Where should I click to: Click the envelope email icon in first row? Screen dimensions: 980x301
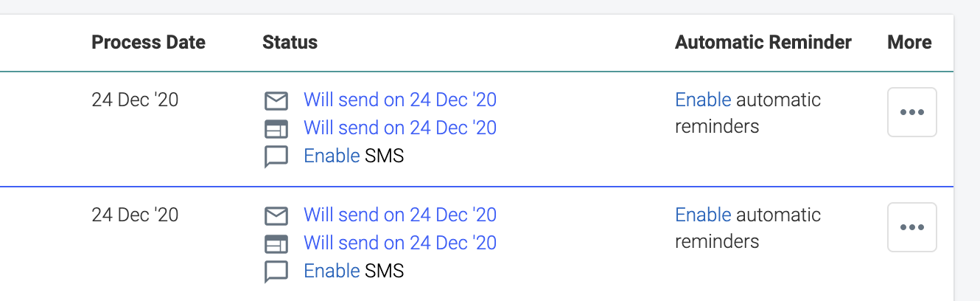point(276,100)
